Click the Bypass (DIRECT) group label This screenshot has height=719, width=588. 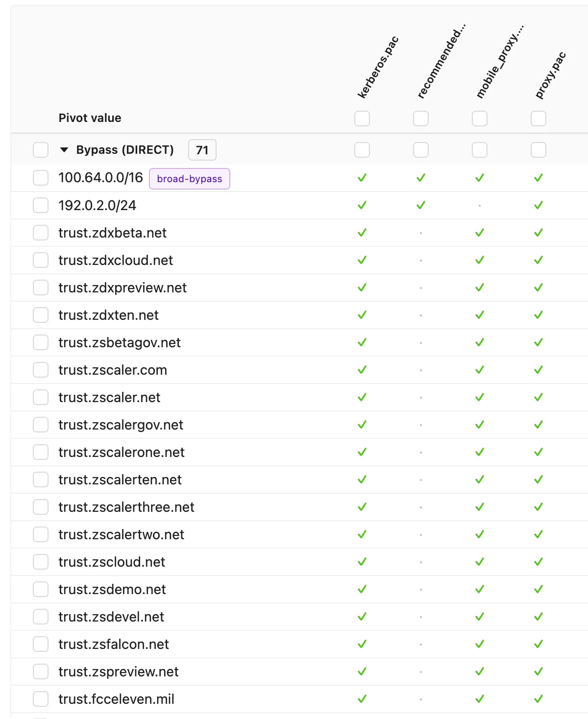coord(125,150)
